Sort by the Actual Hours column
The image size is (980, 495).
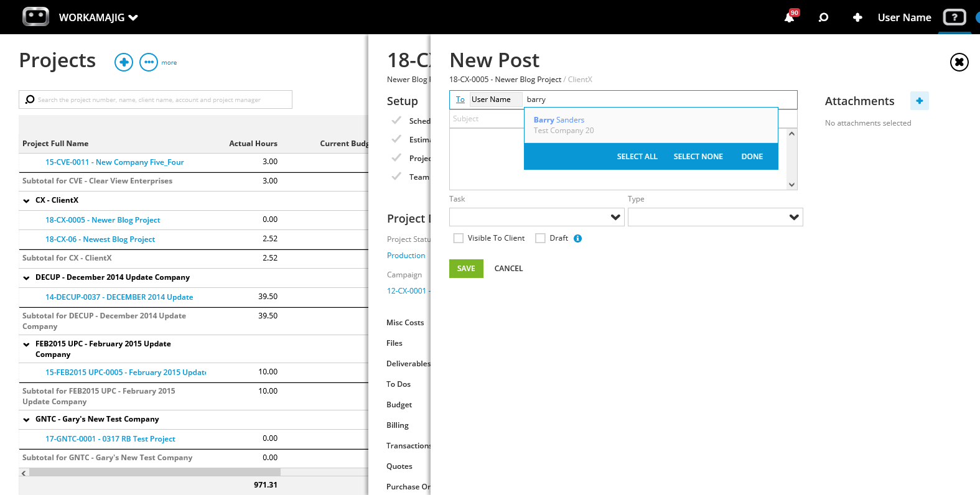point(253,144)
